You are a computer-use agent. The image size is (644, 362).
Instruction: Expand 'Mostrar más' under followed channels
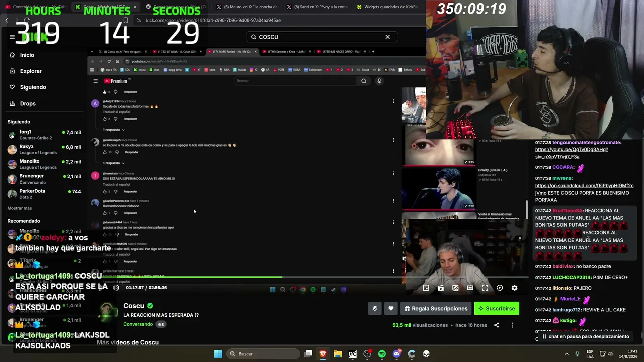pos(20,208)
